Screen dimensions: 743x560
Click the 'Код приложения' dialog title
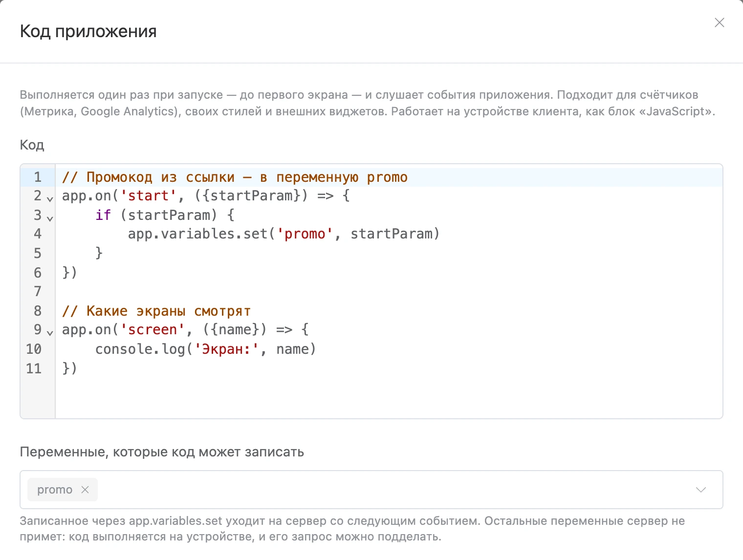(88, 31)
